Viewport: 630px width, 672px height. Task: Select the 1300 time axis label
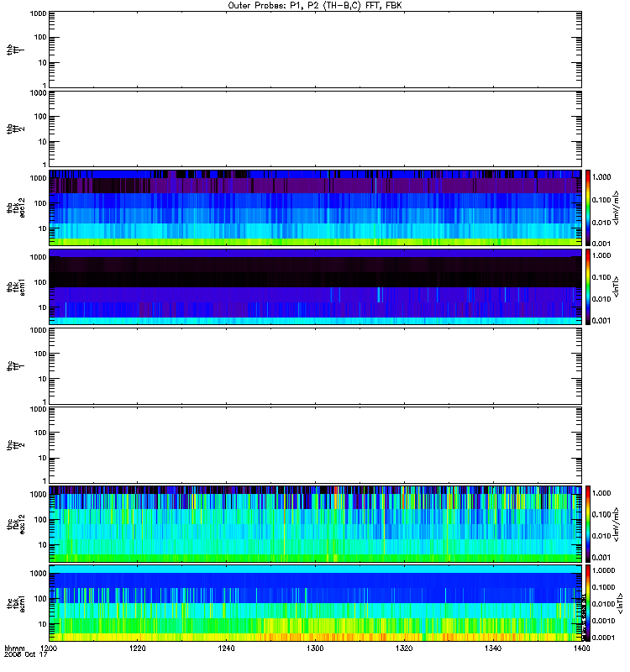[315, 648]
